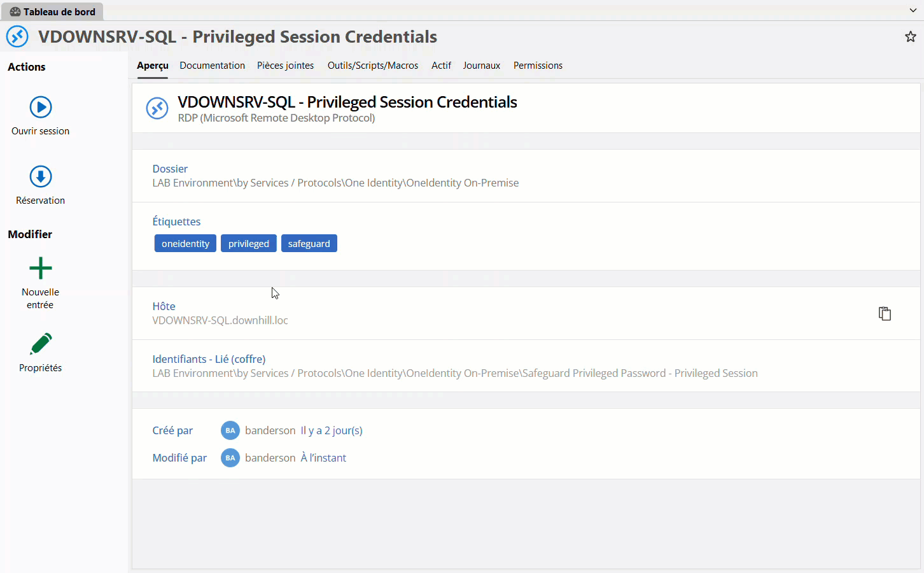The width and height of the screenshot is (924, 573).
Task: Click the banderson avatar beside Créé par
Action: click(230, 430)
